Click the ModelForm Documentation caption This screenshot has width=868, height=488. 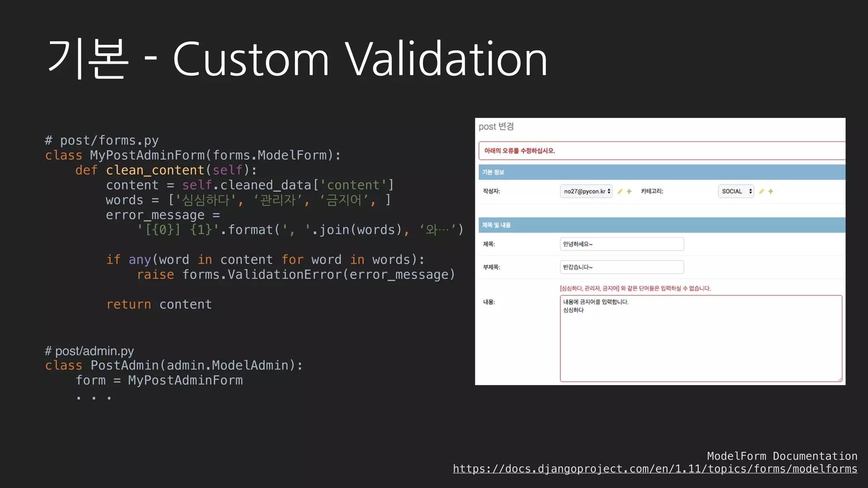point(782,456)
